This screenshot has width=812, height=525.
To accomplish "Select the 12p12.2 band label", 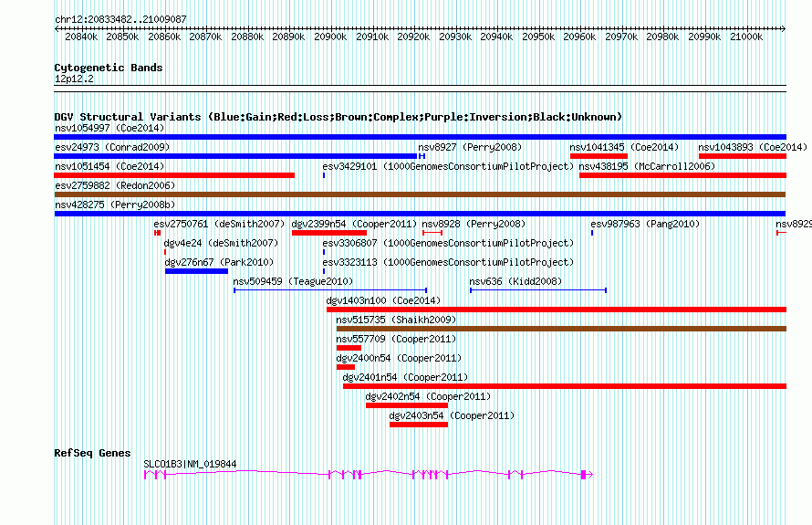I will tap(74, 79).
